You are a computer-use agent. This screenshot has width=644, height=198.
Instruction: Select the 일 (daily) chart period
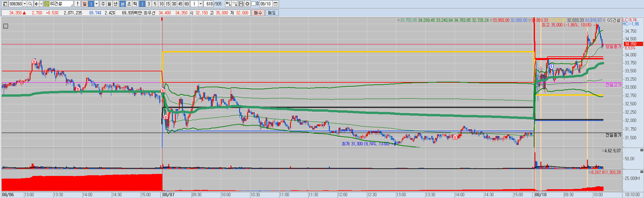(x=85, y=4)
